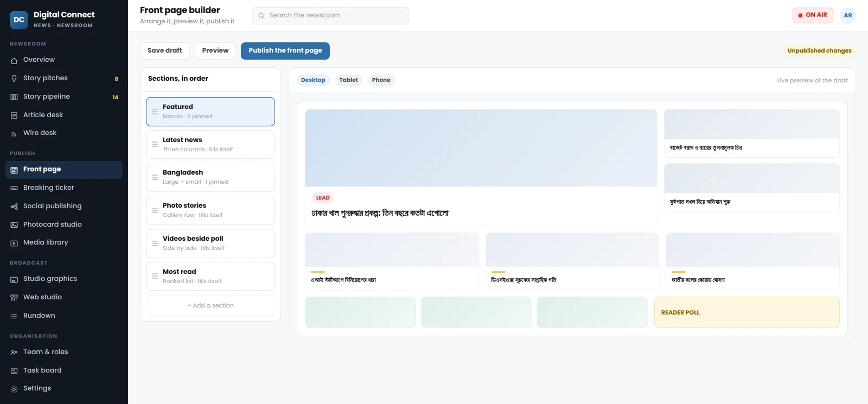Click the ON AIR indicator button
868x404 pixels.
(x=813, y=15)
